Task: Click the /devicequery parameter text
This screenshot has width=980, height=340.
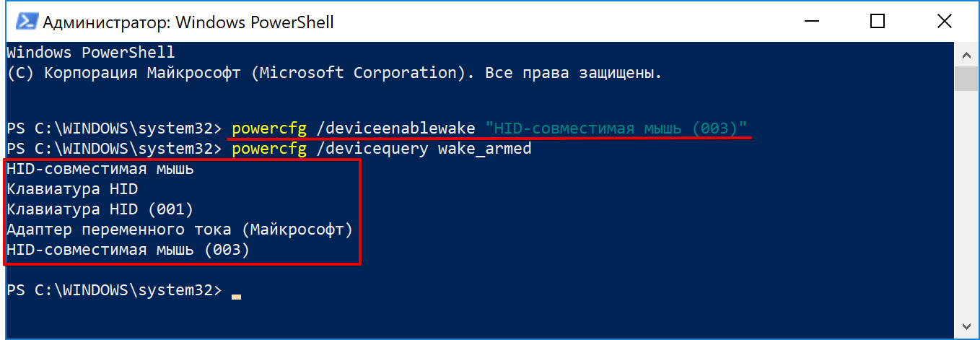Action: (375, 150)
